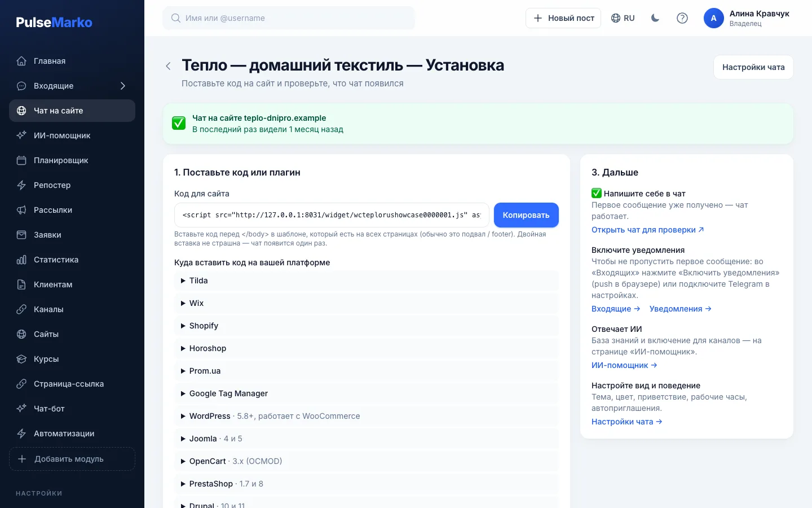Open the Открыть чат для проверки link
Image resolution: width=812 pixels, height=508 pixels.
(x=648, y=230)
